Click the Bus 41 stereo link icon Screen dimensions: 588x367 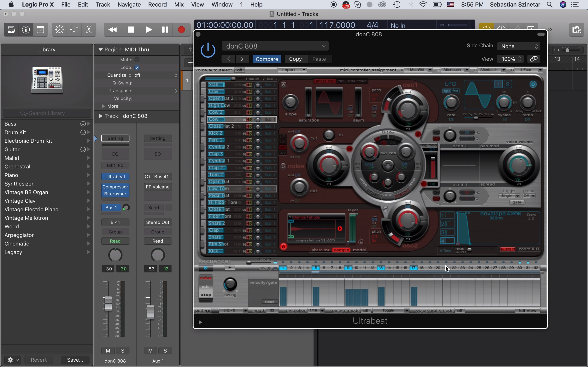click(147, 177)
